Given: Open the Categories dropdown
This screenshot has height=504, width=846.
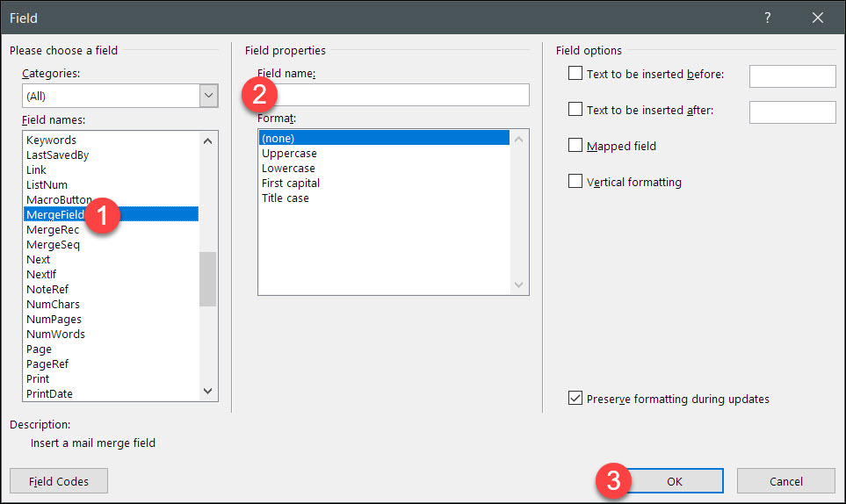Looking at the screenshot, I should pyautogui.click(x=208, y=96).
